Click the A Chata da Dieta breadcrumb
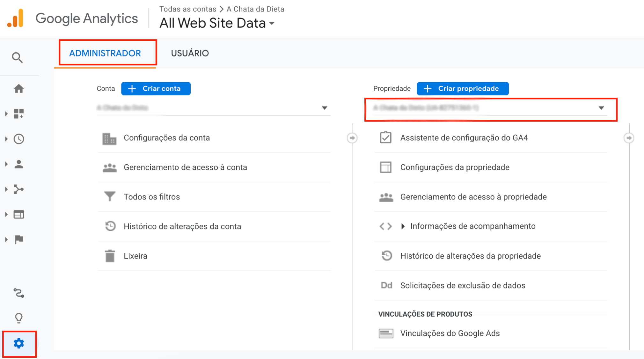Image resolution: width=644 pixels, height=359 pixels. tap(255, 9)
